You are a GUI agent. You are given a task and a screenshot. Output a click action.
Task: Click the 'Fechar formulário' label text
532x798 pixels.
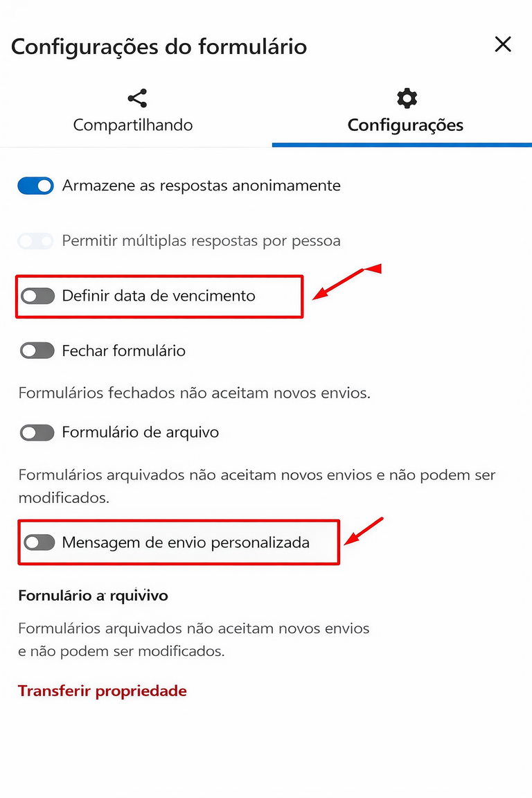pyautogui.click(x=123, y=351)
